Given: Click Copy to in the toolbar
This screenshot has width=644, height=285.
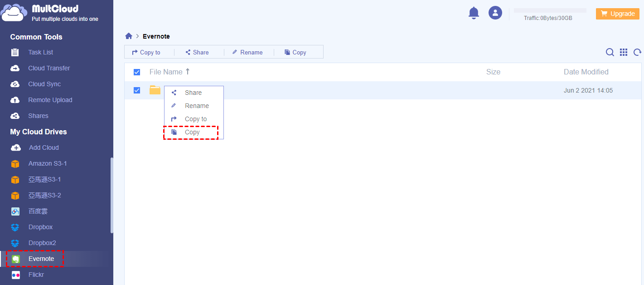Looking at the screenshot, I should click(146, 52).
